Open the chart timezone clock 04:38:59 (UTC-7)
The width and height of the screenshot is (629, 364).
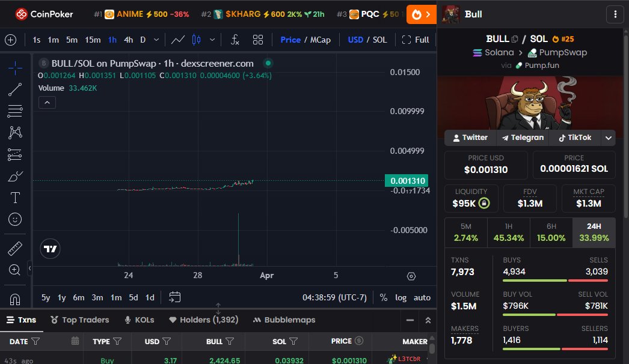[334, 297]
